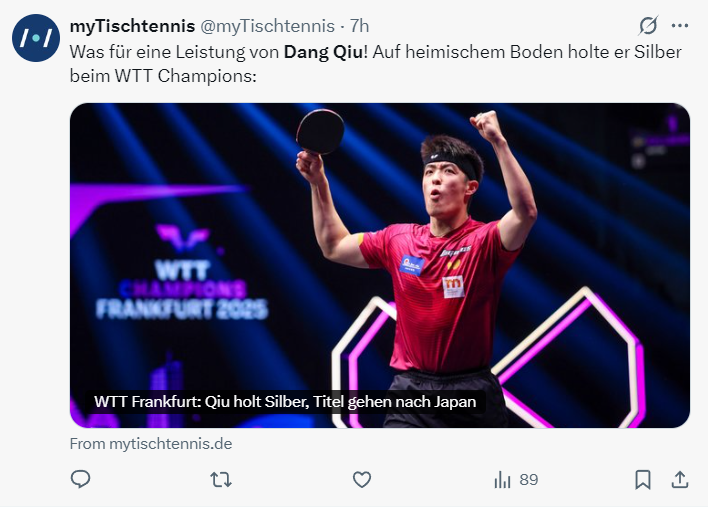Click the reply speech bubble icon
This screenshot has width=708, height=507.
coord(81,480)
